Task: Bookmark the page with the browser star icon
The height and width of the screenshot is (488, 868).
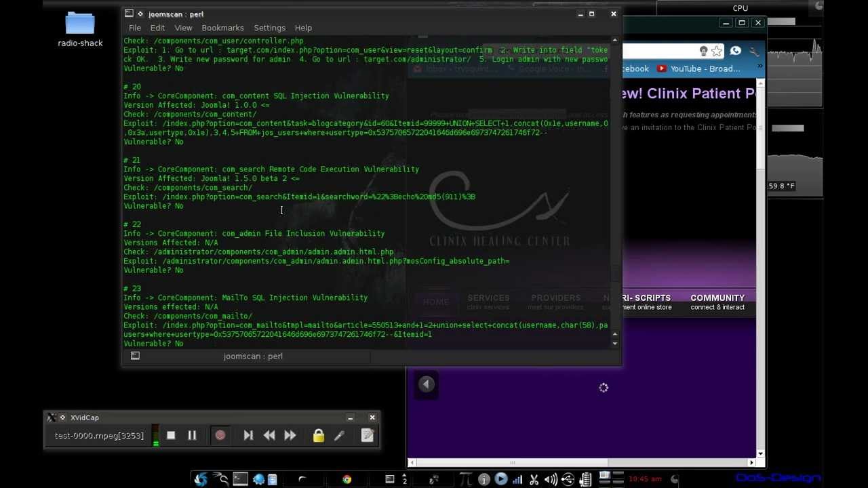Action: click(x=717, y=52)
